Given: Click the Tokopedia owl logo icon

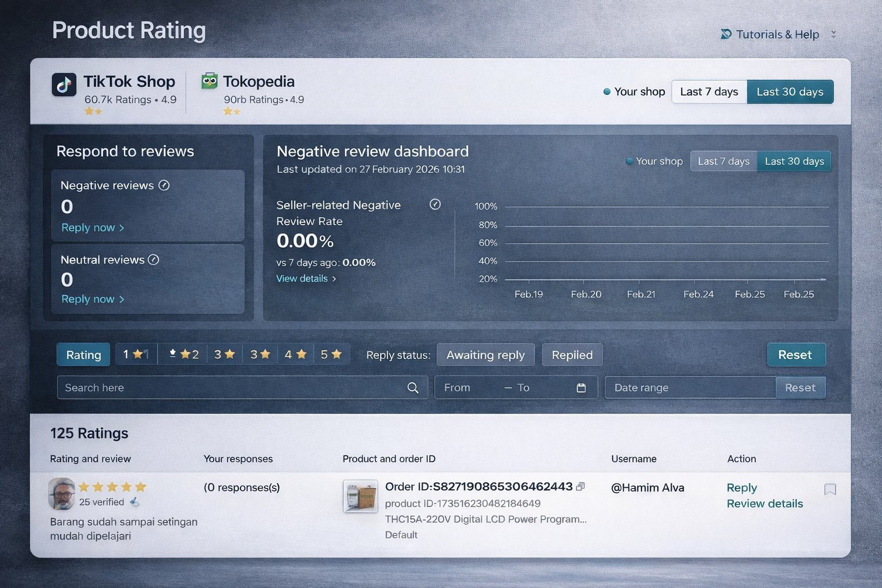Looking at the screenshot, I should tap(210, 81).
